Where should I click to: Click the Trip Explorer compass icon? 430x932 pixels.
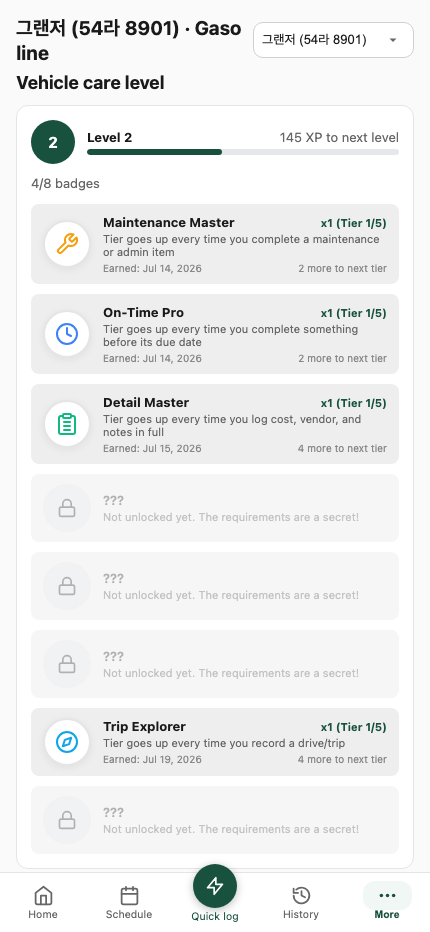click(x=67, y=742)
